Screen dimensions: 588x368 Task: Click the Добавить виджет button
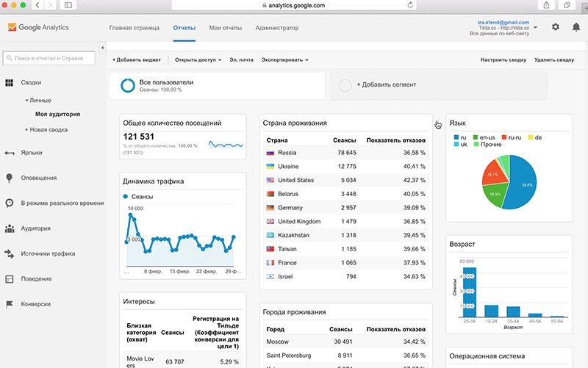(137, 59)
